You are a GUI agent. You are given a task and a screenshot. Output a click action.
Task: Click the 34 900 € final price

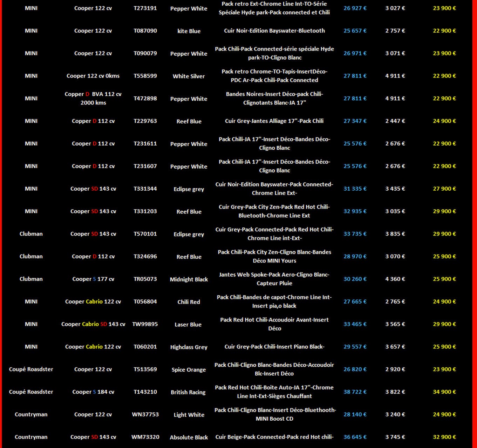[x=444, y=392]
